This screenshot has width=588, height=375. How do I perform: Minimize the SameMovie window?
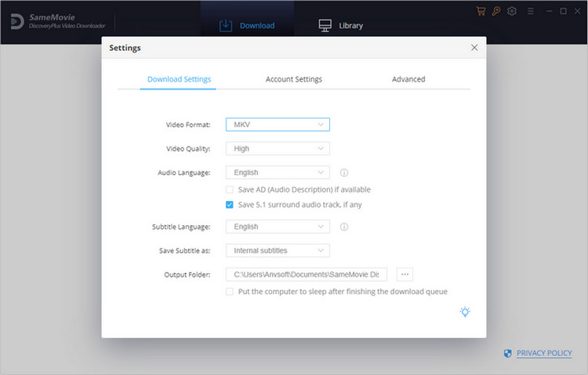pos(550,11)
